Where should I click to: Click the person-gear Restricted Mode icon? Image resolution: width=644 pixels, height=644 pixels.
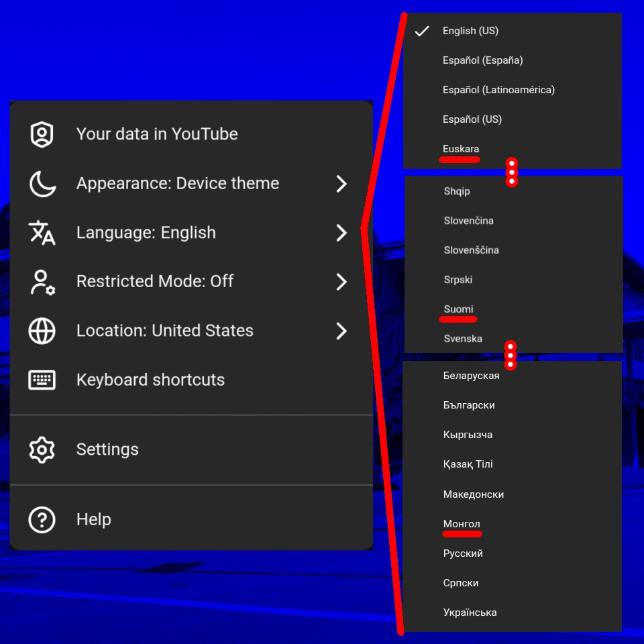[42, 282]
